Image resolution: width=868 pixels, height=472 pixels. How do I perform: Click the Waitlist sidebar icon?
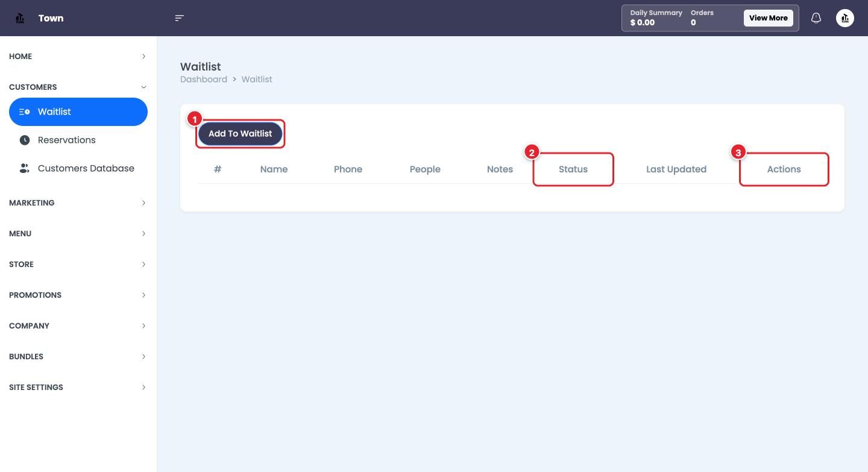25,112
